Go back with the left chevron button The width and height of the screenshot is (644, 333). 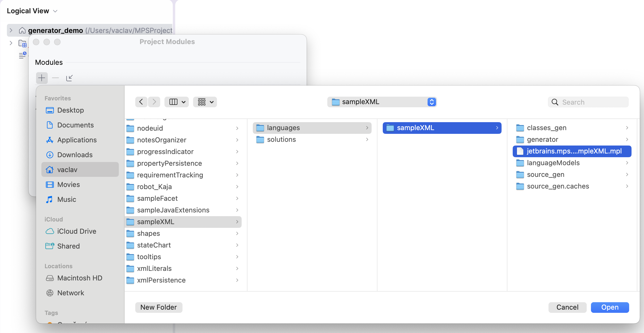(x=141, y=102)
